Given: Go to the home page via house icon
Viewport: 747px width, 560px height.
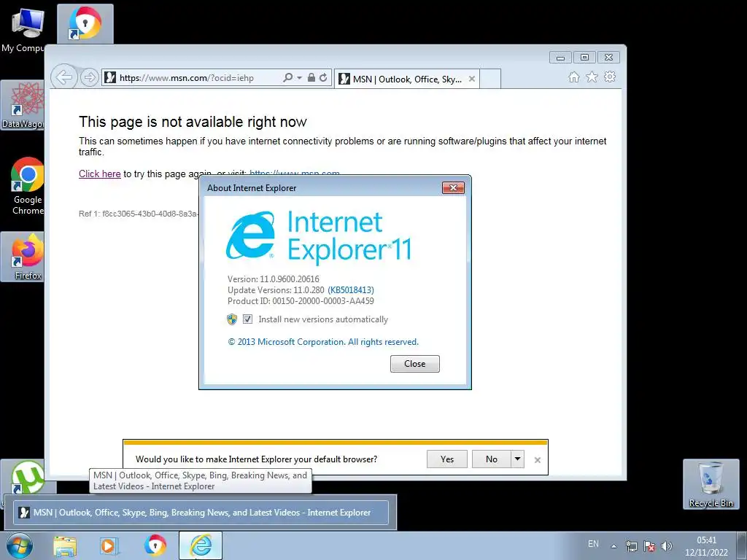Looking at the screenshot, I should tap(574, 77).
